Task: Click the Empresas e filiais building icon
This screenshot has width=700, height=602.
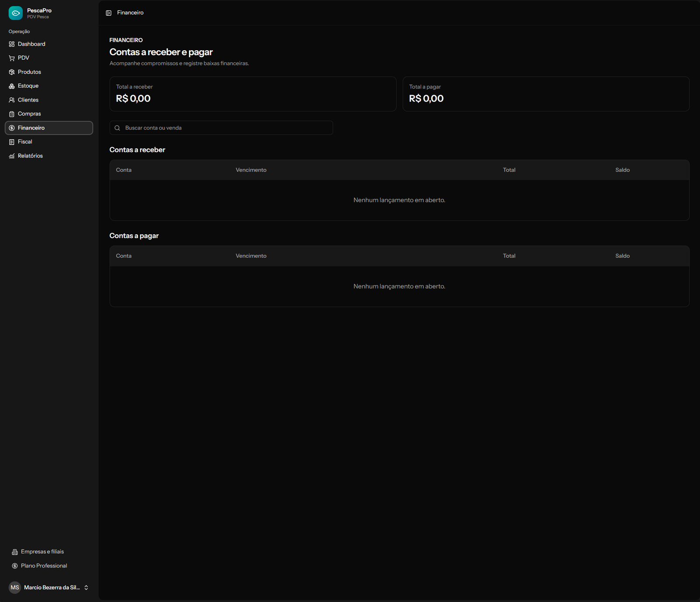Action: (x=15, y=552)
